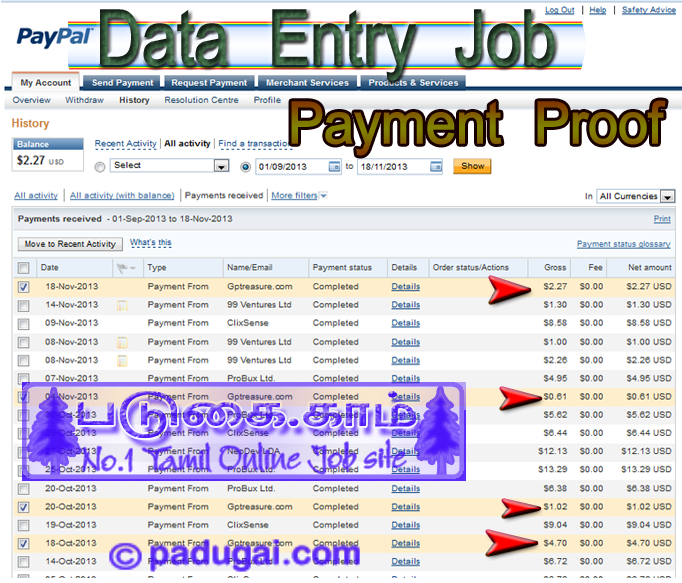Select the Payments received filter text
The height and width of the screenshot is (583, 682).
224,196
